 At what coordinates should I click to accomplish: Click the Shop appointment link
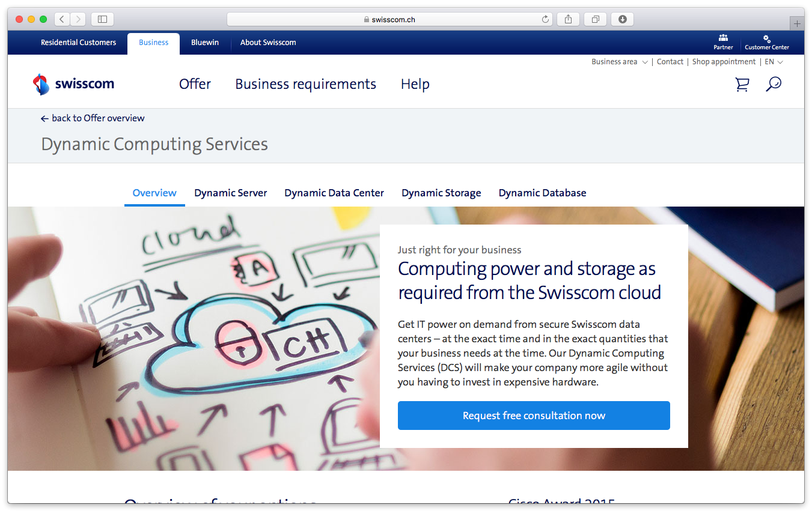724,62
